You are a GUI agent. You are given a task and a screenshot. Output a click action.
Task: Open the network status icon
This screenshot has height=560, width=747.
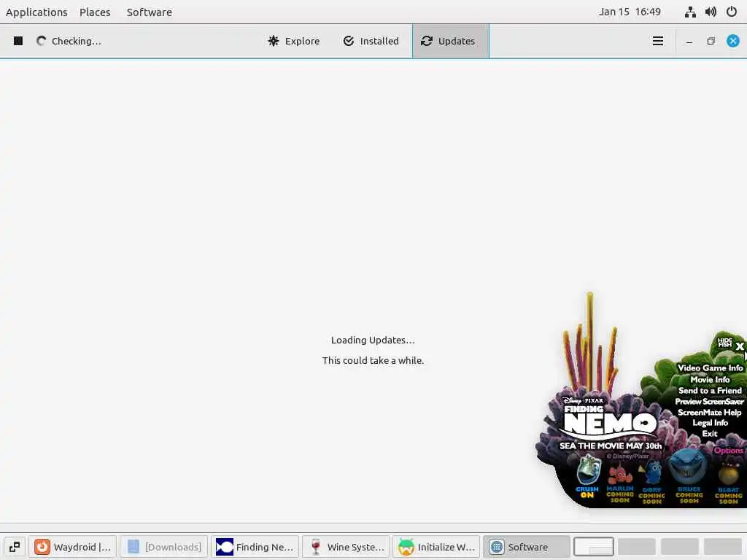pyautogui.click(x=690, y=12)
